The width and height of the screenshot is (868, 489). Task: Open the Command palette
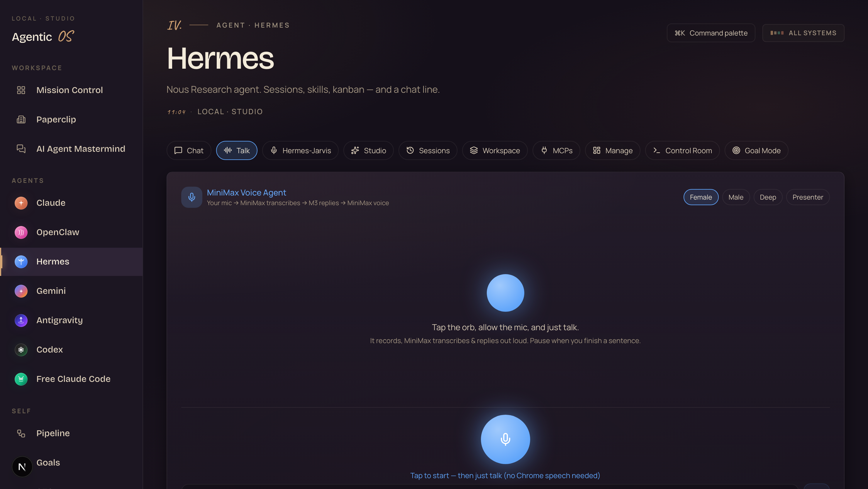tap(711, 33)
